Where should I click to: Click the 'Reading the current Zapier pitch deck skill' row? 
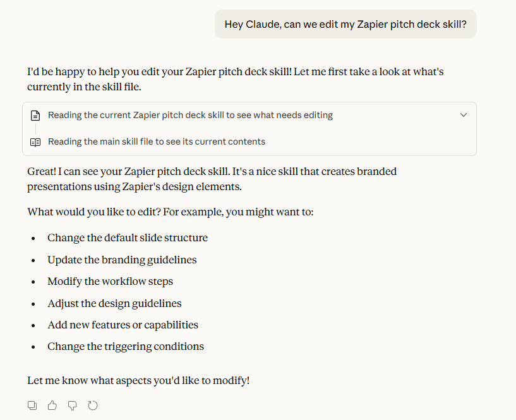coord(189,115)
